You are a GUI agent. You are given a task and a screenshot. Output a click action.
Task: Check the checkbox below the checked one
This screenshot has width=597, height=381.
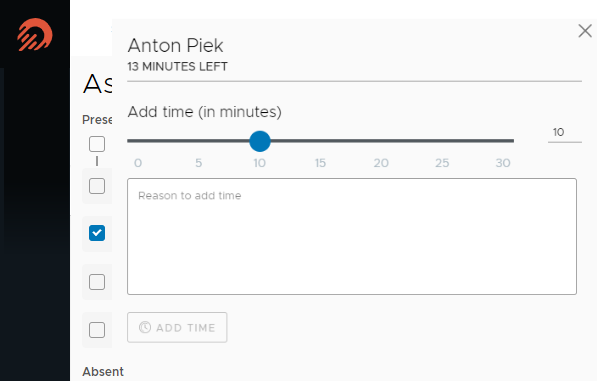pyautogui.click(x=97, y=282)
